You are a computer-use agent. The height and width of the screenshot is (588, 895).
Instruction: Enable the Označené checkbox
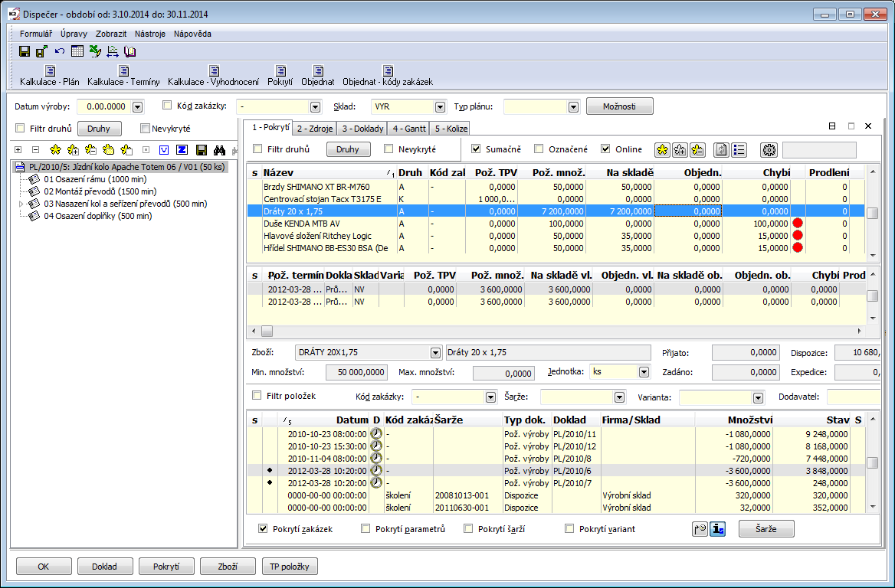[x=539, y=149]
